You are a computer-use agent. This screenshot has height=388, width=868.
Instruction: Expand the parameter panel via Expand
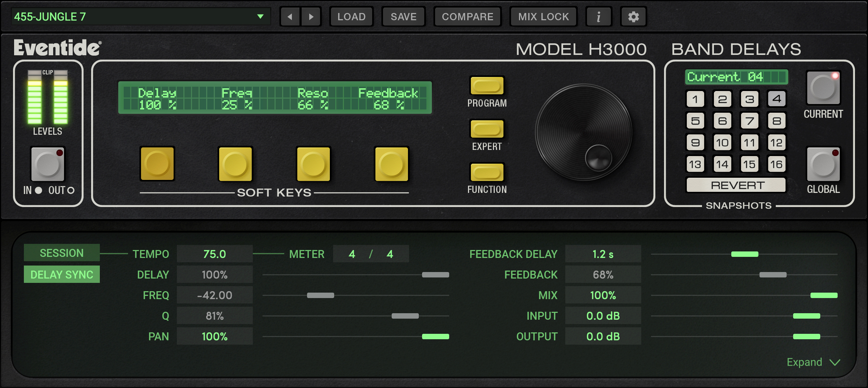tap(813, 362)
